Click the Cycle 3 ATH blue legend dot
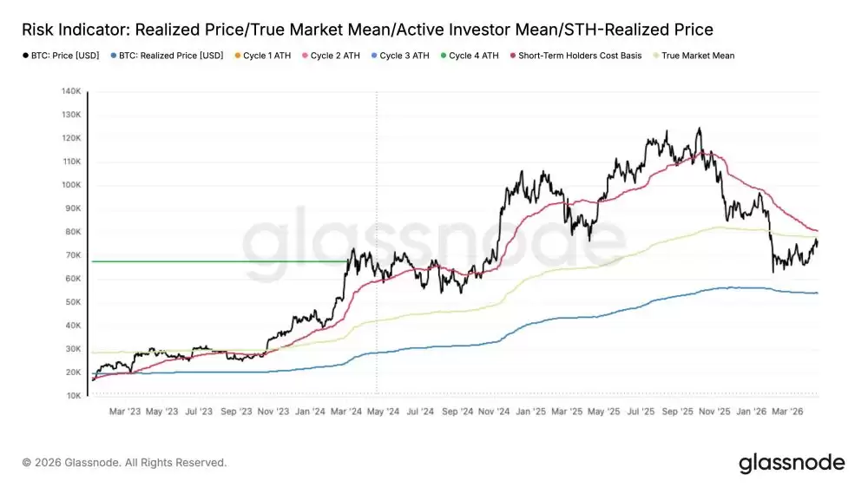This screenshot has width=868, height=488. tap(374, 56)
